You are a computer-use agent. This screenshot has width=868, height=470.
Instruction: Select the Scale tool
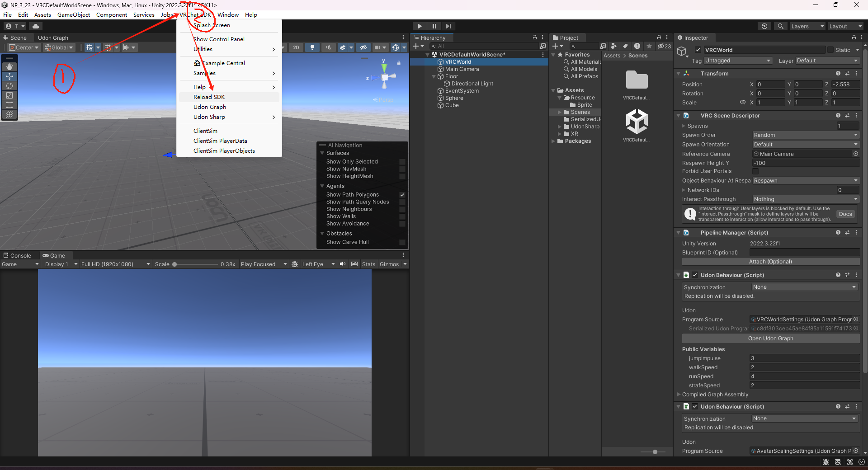9,95
